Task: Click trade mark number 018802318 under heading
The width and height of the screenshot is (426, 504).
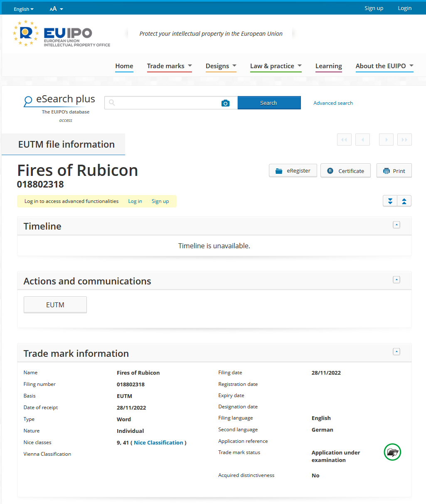Action: [40, 184]
